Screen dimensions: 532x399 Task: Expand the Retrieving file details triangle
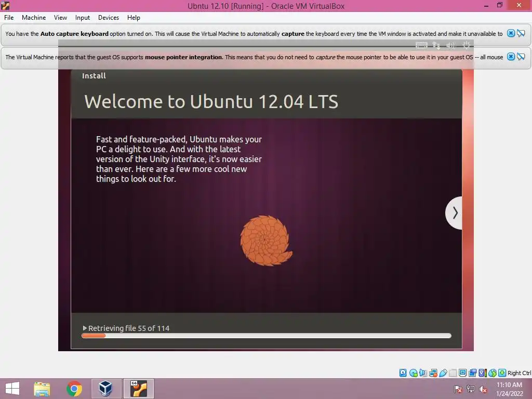pyautogui.click(x=85, y=328)
